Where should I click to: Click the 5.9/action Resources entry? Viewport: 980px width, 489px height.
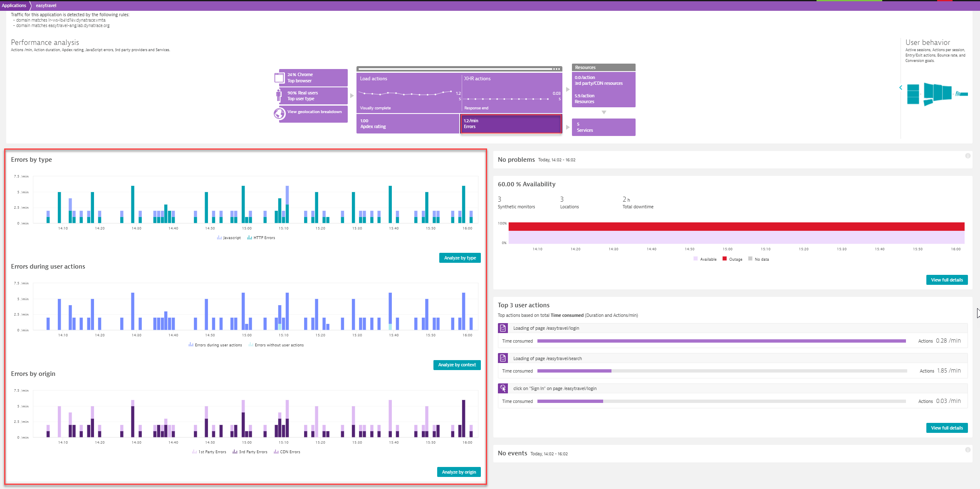pyautogui.click(x=584, y=99)
